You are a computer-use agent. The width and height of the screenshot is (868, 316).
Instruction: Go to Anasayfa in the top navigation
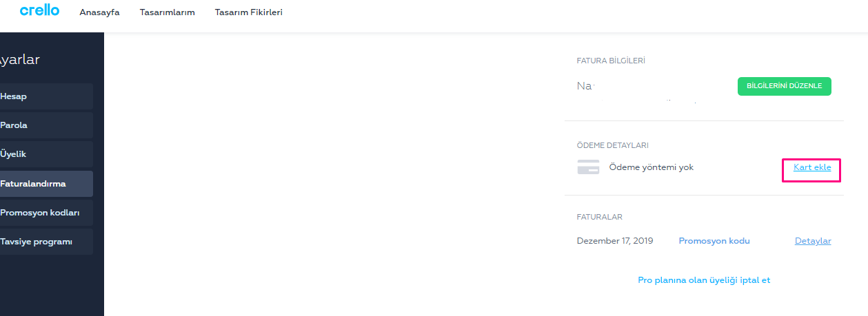99,12
